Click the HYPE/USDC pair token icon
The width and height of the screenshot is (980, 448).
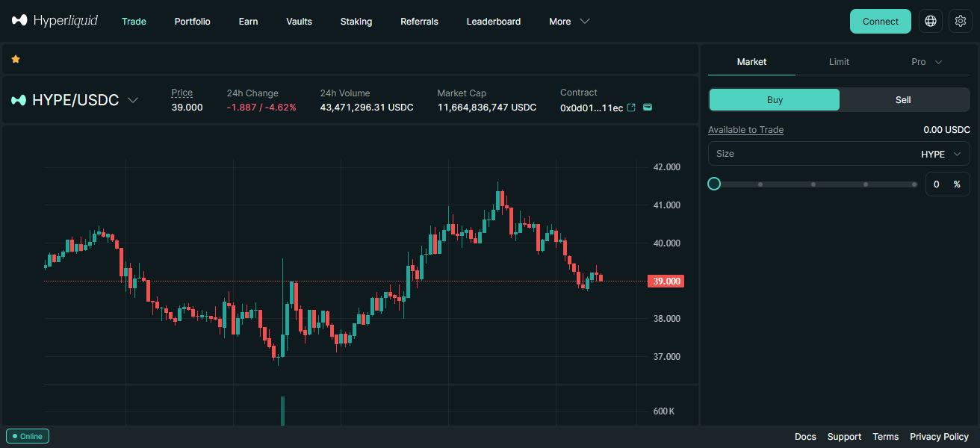pyautogui.click(x=19, y=100)
